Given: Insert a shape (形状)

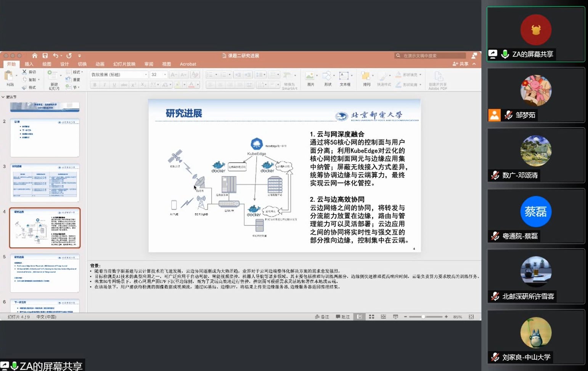Looking at the screenshot, I should (x=327, y=79).
